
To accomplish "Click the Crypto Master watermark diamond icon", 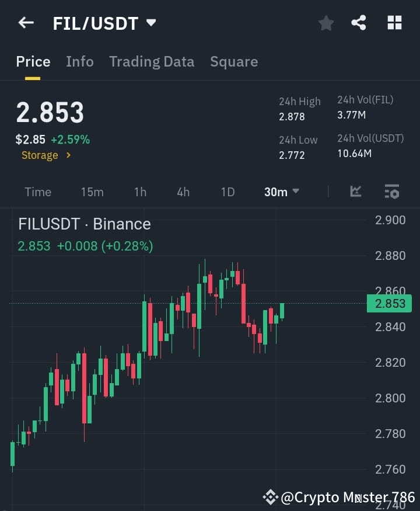I will click(270, 497).
